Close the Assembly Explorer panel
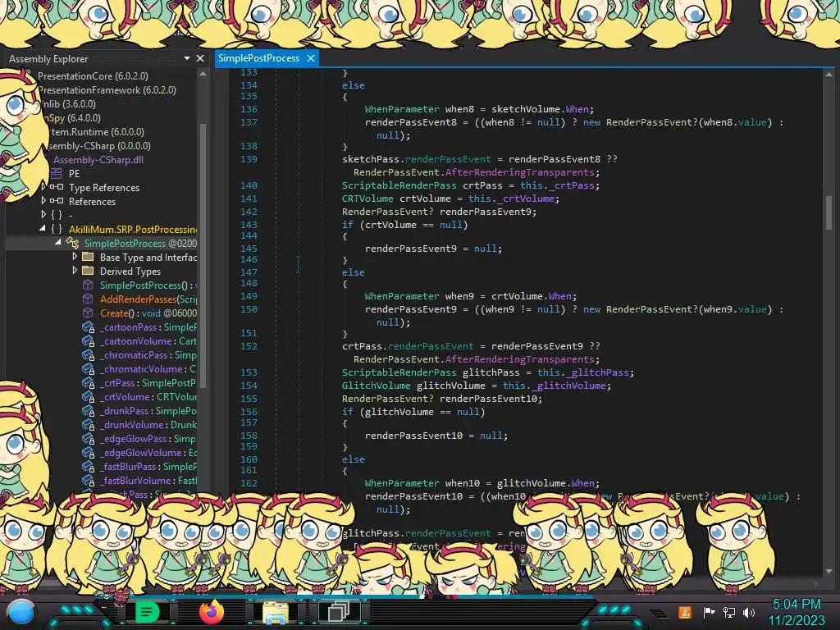 200,58
